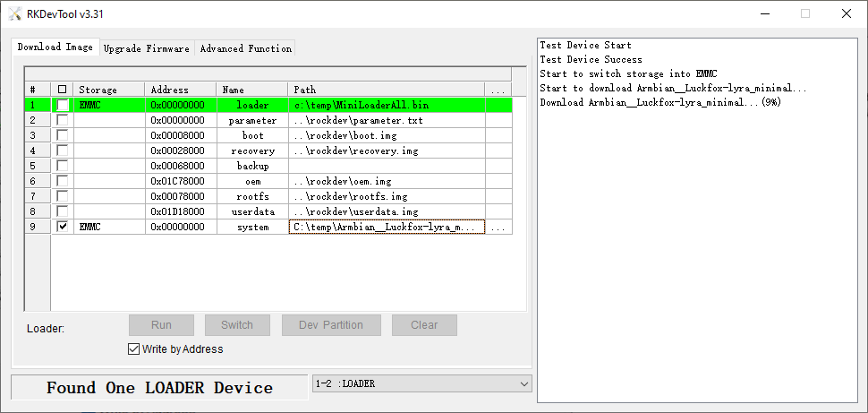Click the Switch button
The height and width of the screenshot is (413, 868).
[237, 325]
